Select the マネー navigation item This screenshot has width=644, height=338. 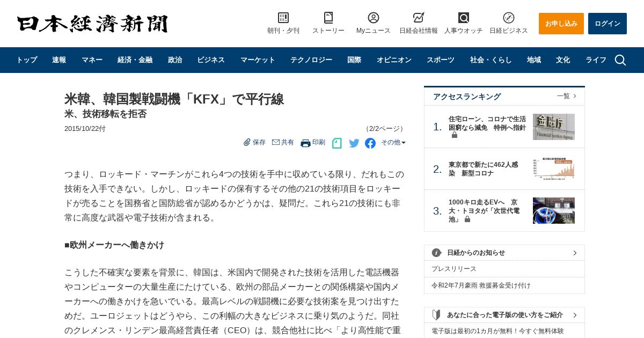92,60
